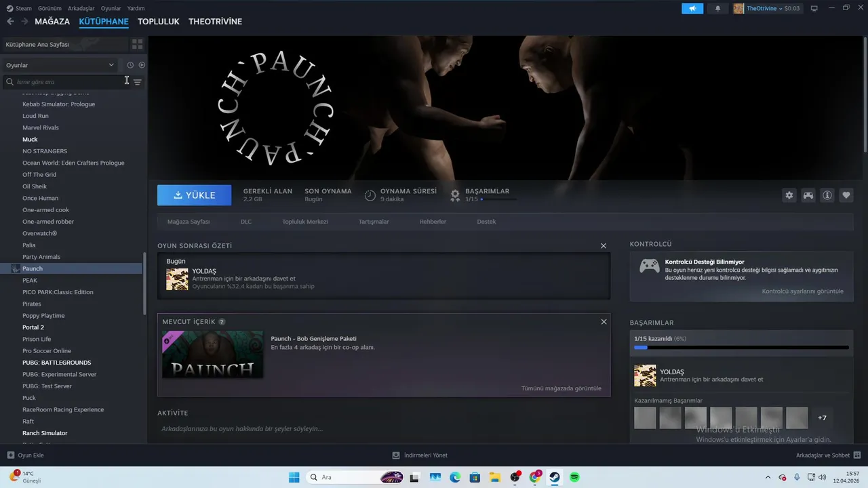The image size is (868, 488).
Task: Go to the TOPLULUK section
Action: [x=158, y=22]
